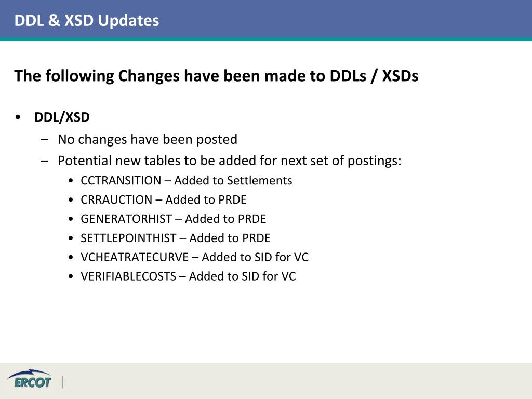Image resolution: width=532 pixels, height=399 pixels.
Task: Select the SETTLEPOINTHIST table entry
Action: click(176, 238)
